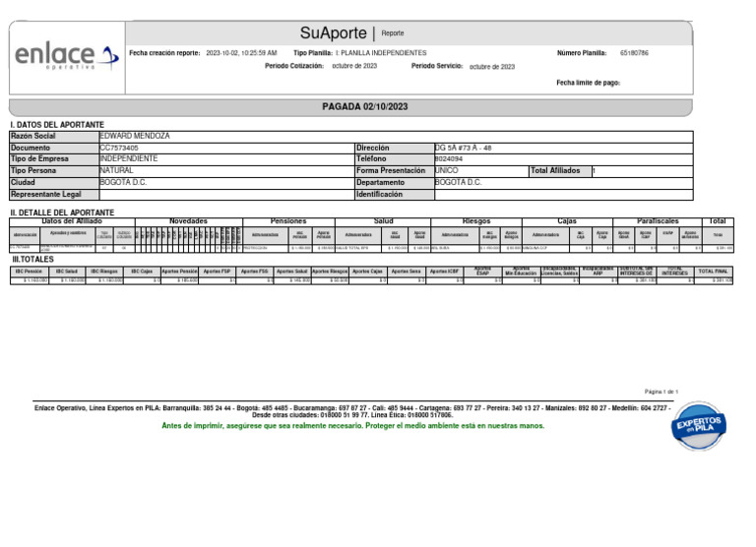Click the Teléfono label cell

[x=395, y=159]
